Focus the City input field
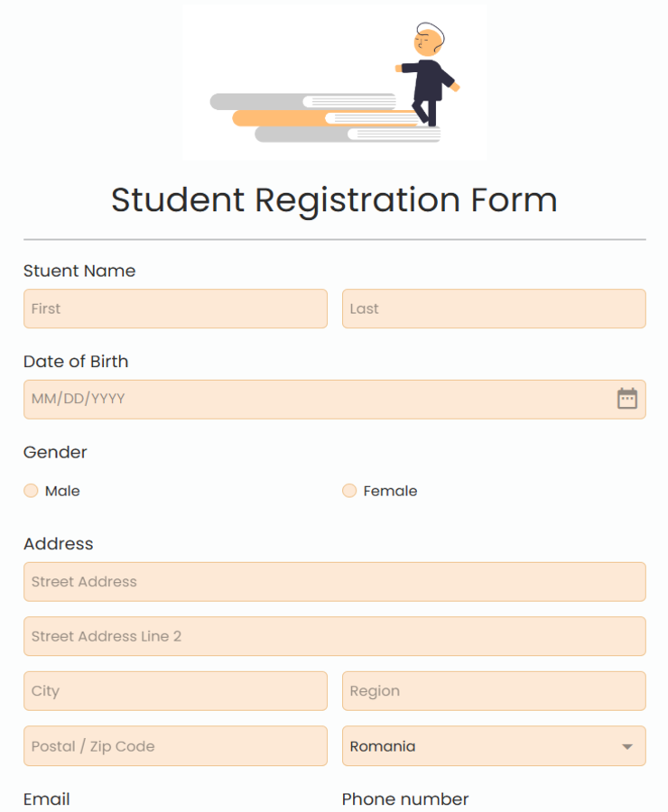The image size is (668, 812). click(175, 691)
